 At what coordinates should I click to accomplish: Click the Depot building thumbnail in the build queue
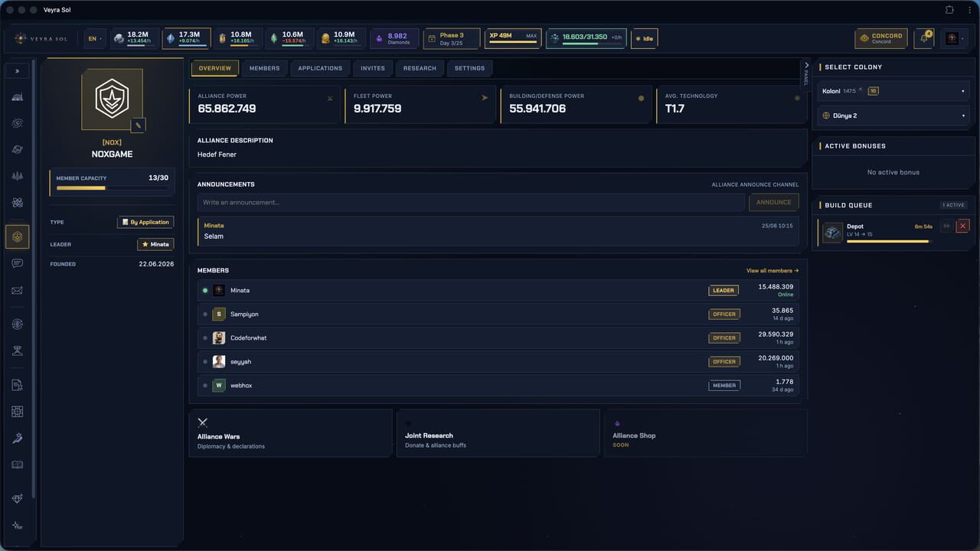point(833,233)
